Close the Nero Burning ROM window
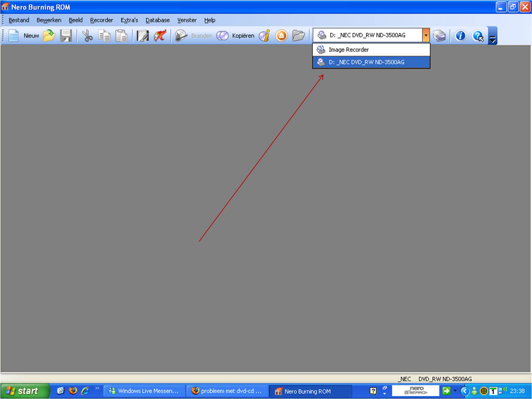Screen dimensions: 532x399 (x=525, y=7)
